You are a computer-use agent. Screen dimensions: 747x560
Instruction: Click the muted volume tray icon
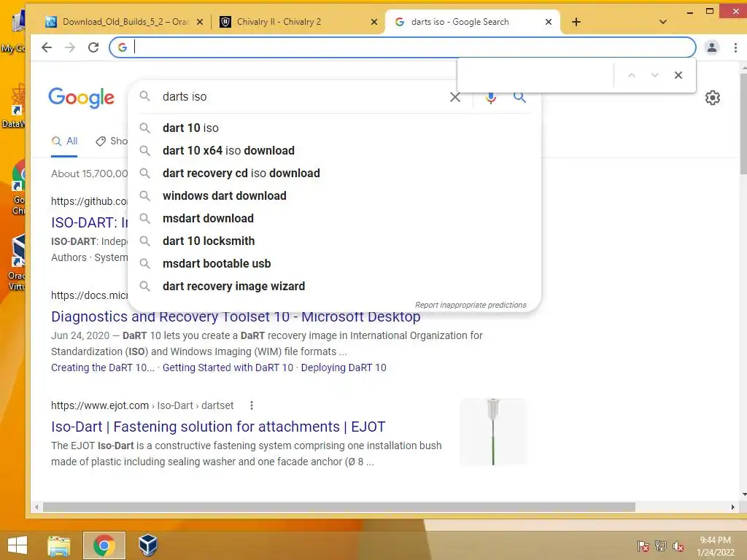point(678,546)
